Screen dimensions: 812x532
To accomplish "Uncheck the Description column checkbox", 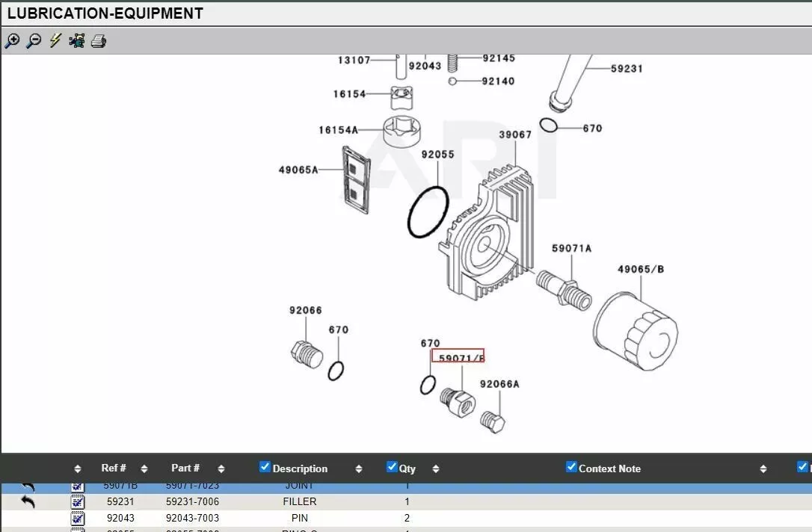I will pos(265,467).
